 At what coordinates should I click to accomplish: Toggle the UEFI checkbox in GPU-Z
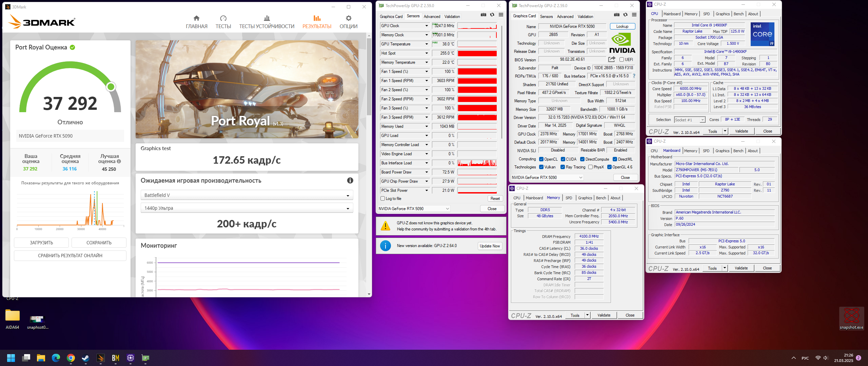(622, 60)
